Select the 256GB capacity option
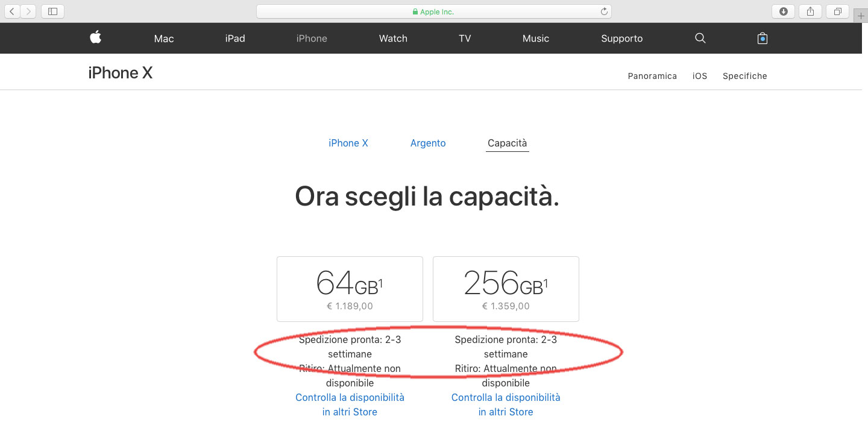868x428 pixels. click(x=506, y=289)
